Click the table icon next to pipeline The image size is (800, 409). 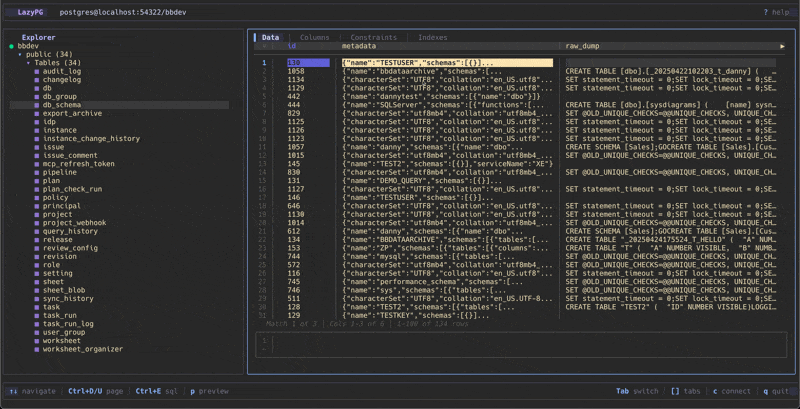[37, 172]
